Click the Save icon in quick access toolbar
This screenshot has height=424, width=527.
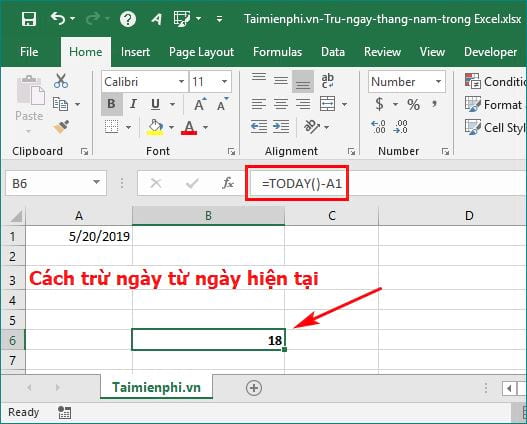[x=29, y=19]
